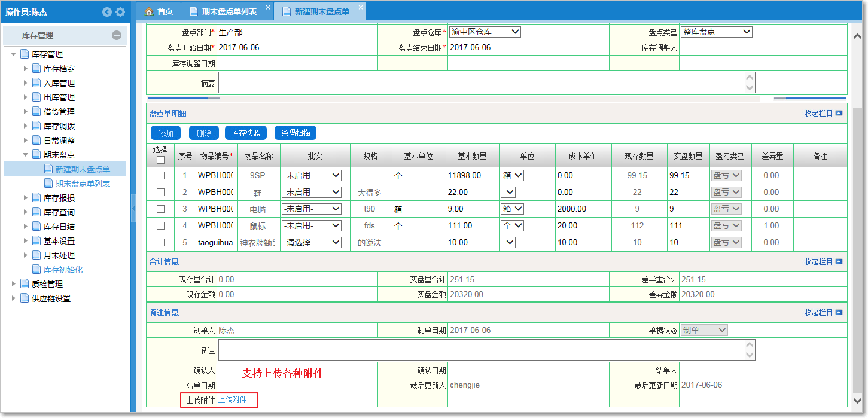Image resolution: width=868 pixels, height=418 pixels.
Task: Open the 盘点类型 dropdown
Action: click(x=715, y=32)
